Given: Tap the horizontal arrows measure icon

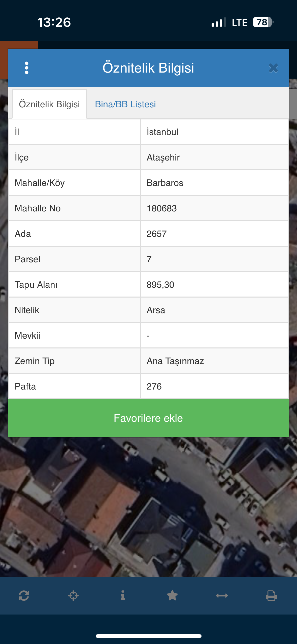Looking at the screenshot, I should (222, 596).
